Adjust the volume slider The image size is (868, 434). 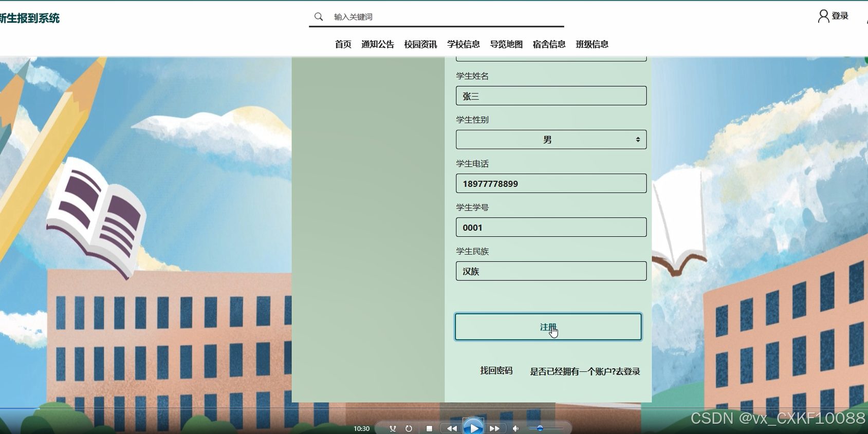546,428
